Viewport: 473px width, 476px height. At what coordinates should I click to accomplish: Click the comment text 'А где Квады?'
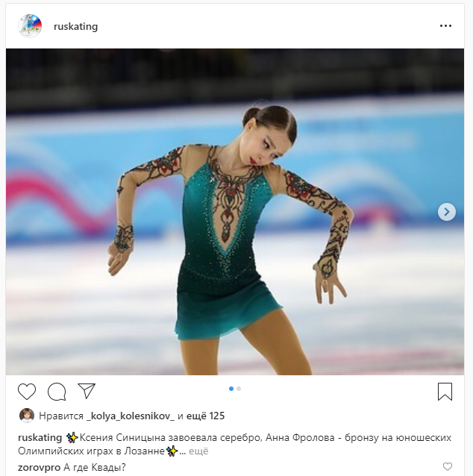point(95,467)
